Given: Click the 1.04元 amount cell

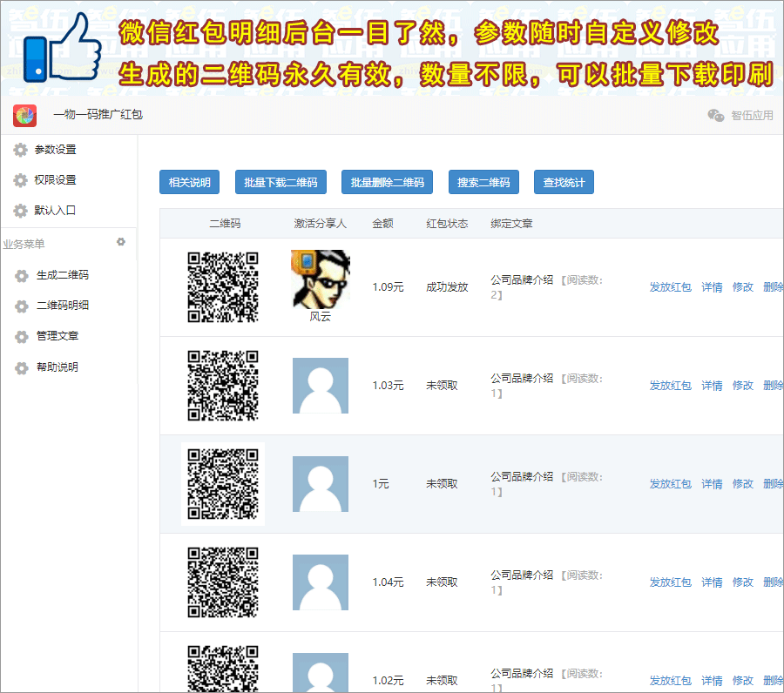Looking at the screenshot, I should click(388, 582).
